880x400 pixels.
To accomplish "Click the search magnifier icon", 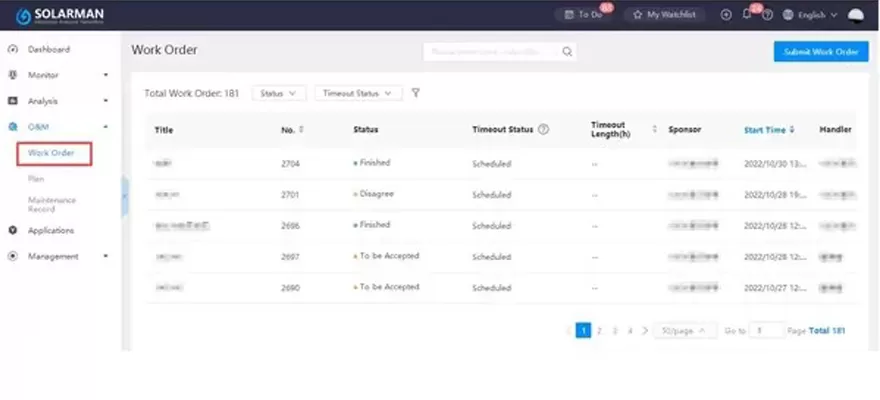I will [567, 52].
